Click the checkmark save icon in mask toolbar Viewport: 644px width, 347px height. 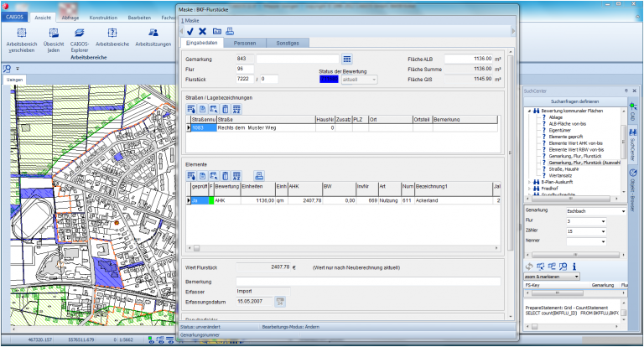190,31
